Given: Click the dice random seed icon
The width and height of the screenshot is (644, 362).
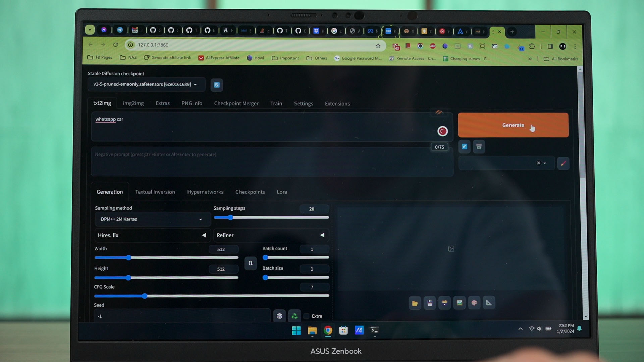Looking at the screenshot, I should tap(279, 316).
